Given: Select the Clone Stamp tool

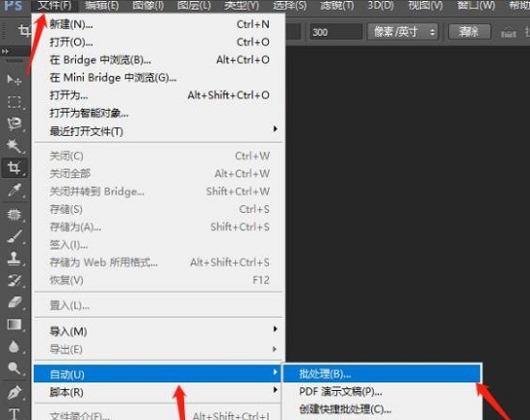Looking at the screenshot, I should pyautogui.click(x=14, y=258).
